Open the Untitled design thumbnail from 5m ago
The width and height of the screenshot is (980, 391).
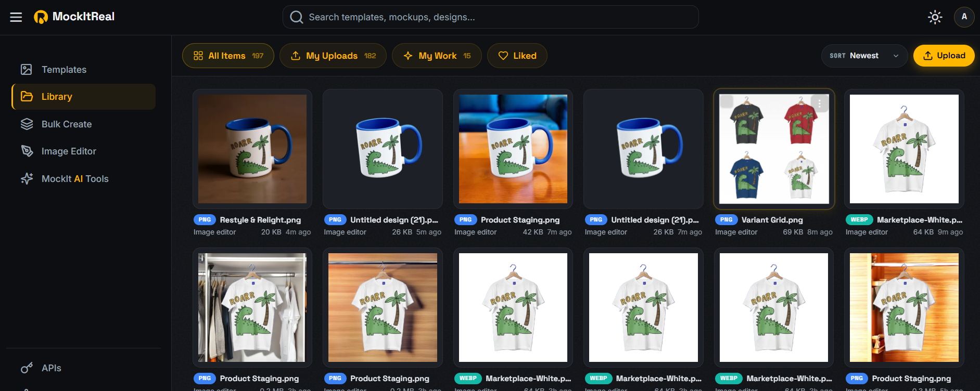coord(383,149)
